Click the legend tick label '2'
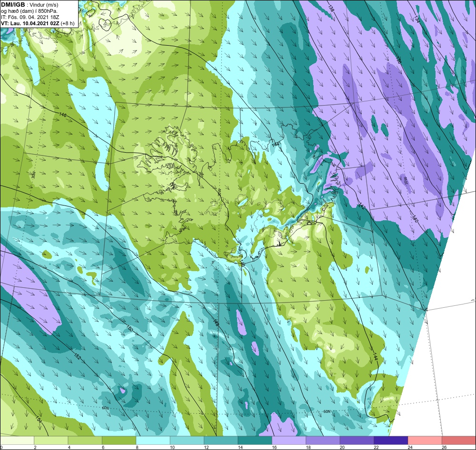The width and height of the screenshot is (476, 450). [35, 447]
